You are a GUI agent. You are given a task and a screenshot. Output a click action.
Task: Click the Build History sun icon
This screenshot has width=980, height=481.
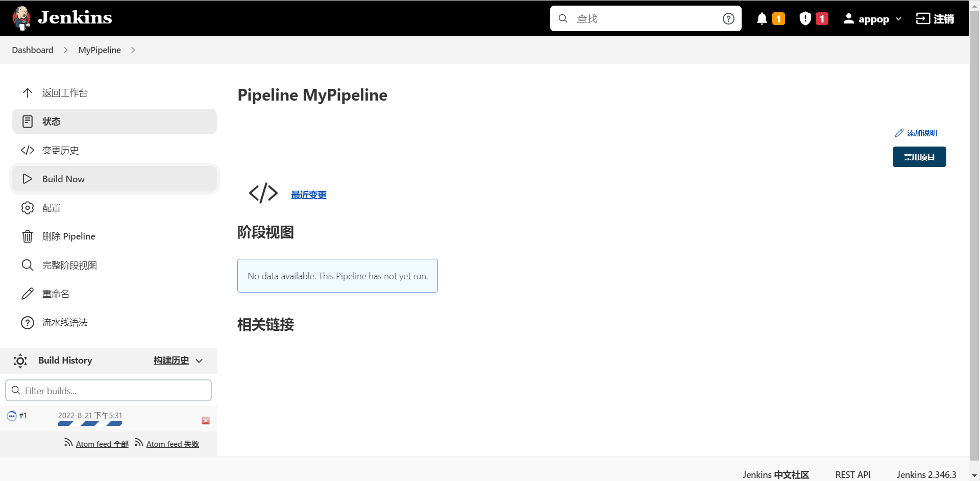pos(20,361)
